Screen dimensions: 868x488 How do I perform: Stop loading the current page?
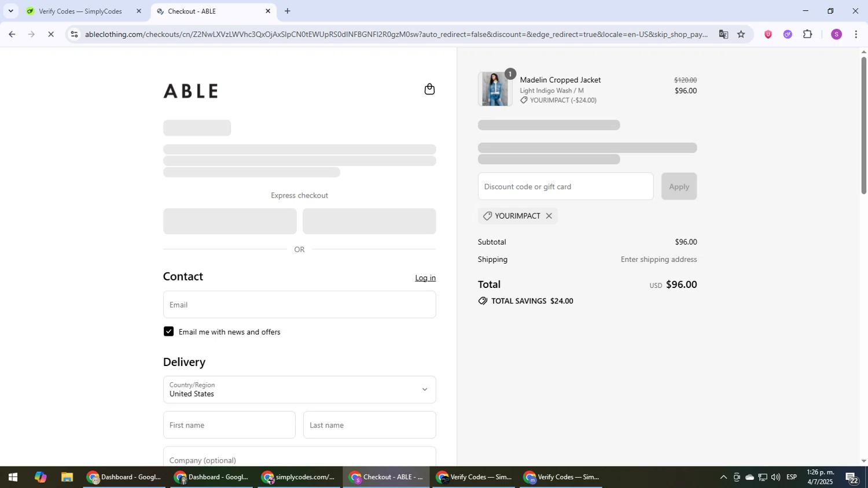[x=51, y=34]
